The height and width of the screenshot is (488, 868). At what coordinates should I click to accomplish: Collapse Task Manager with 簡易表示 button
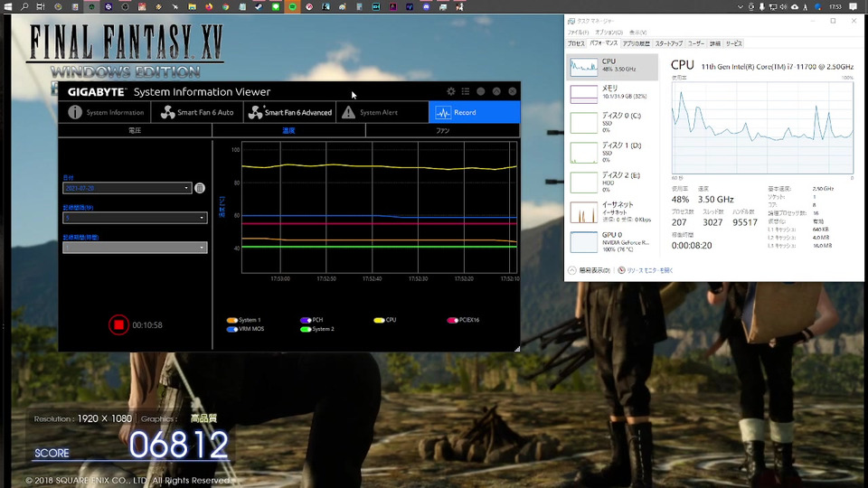pos(592,270)
